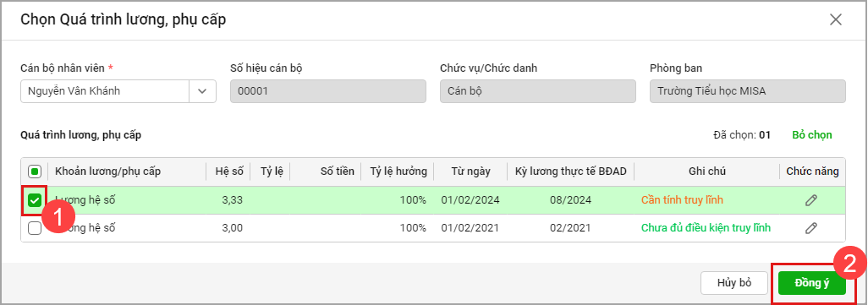
Task: Click the Chức vụ/Chức danh field
Action: point(537,91)
